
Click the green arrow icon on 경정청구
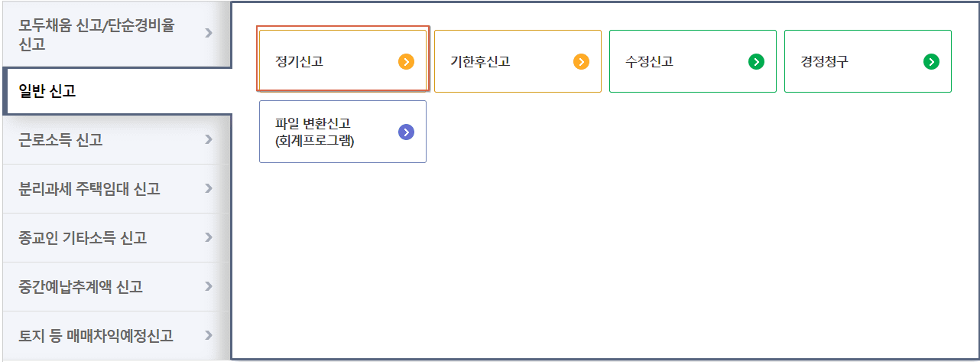(931, 62)
